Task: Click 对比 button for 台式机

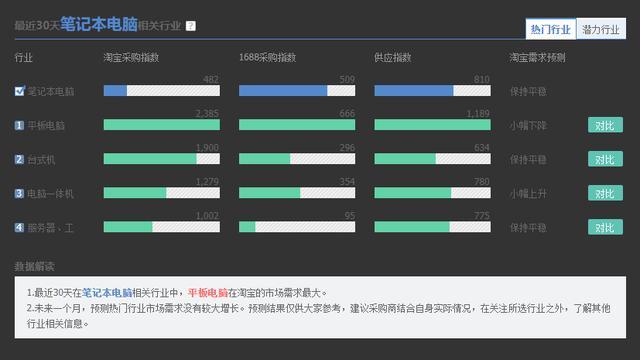Action: click(605, 159)
